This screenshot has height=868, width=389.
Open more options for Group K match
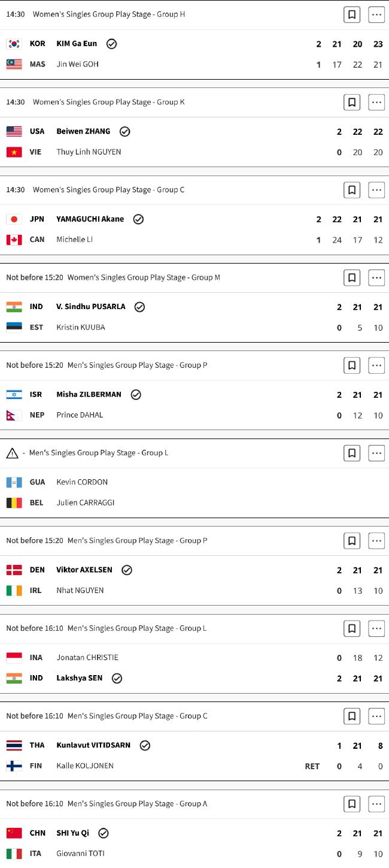point(376,102)
